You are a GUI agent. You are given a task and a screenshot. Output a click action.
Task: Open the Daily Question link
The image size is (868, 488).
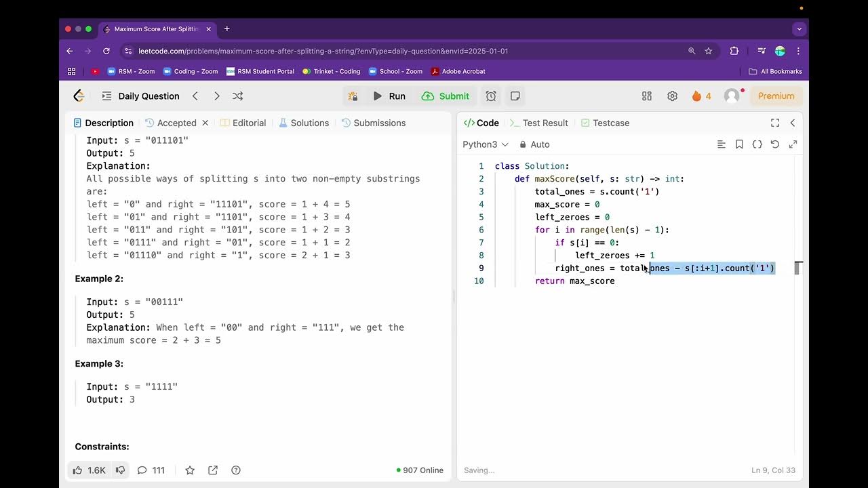coord(149,96)
